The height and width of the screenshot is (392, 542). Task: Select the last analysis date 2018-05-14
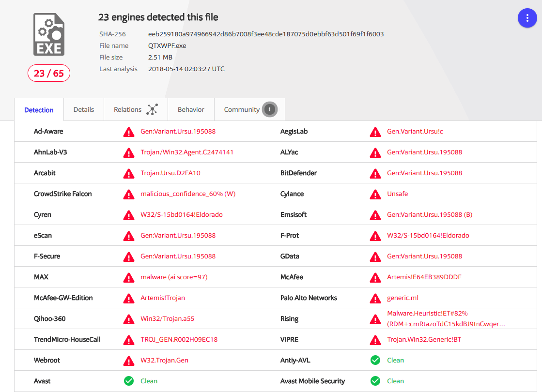click(x=186, y=69)
